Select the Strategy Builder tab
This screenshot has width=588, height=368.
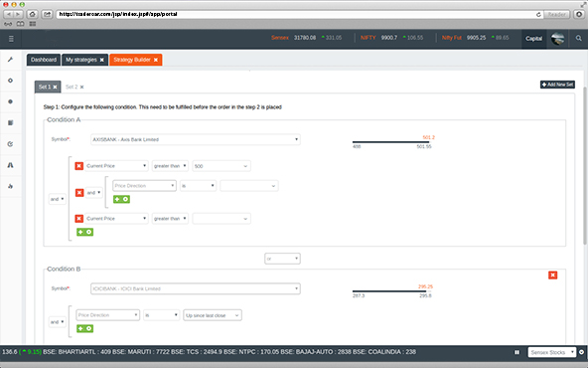(x=132, y=60)
